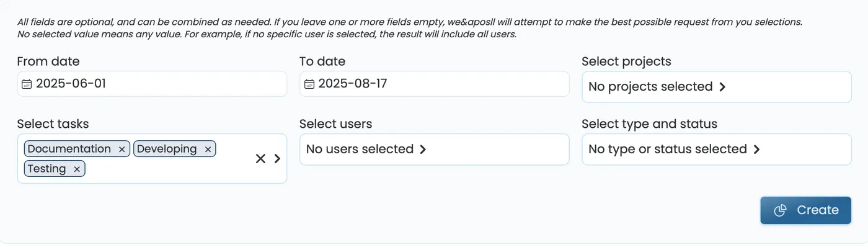The image size is (868, 247).
Task: Expand the Select tasks chevron arrow
Action: (x=277, y=159)
